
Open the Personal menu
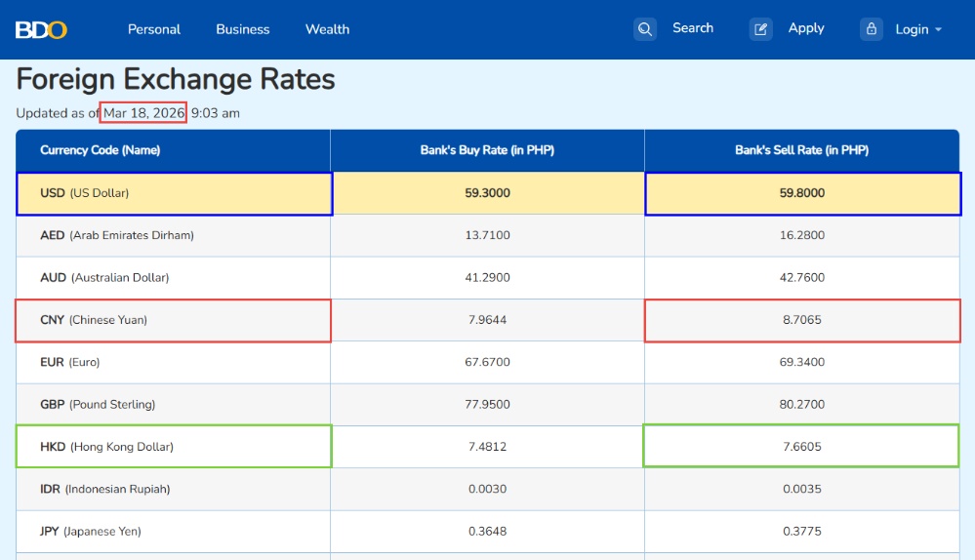(x=154, y=29)
